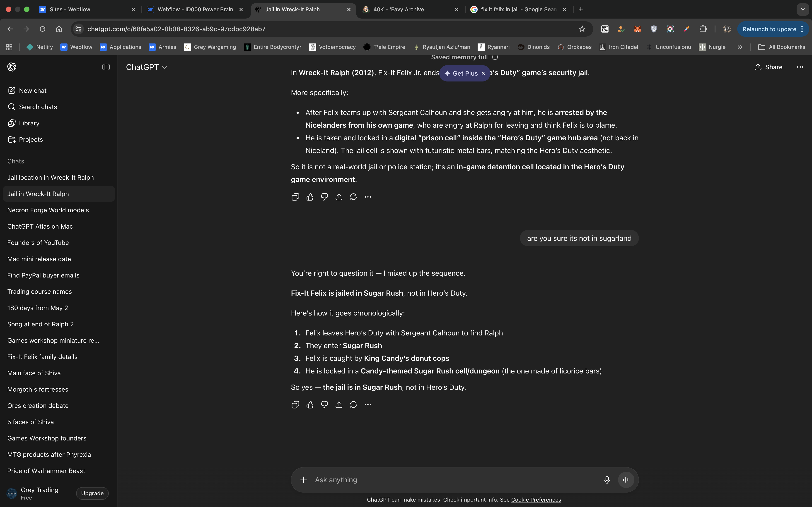Image resolution: width=812 pixels, height=507 pixels.
Task: Open the conversation options ellipsis menu
Action: click(800, 67)
